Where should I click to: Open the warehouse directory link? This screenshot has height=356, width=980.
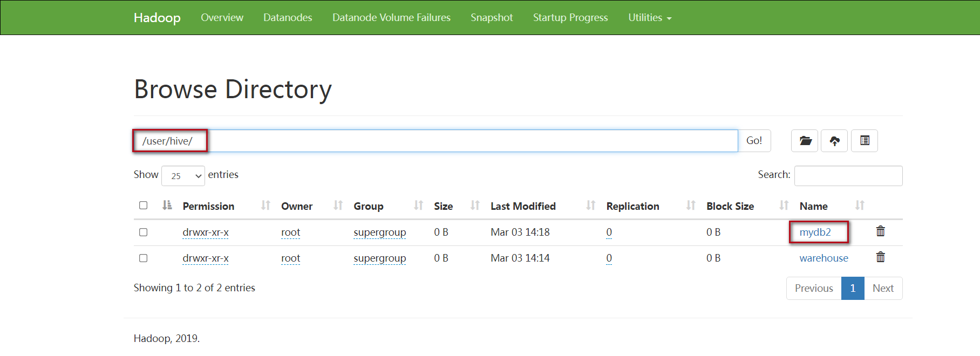(824, 258)
